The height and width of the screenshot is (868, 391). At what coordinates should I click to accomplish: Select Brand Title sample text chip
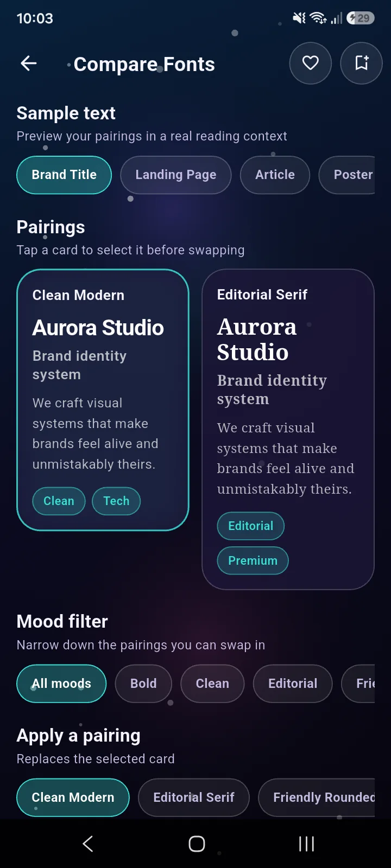64,175
